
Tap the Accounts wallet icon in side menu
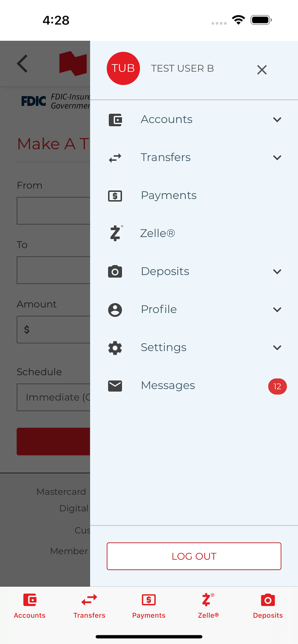[115, 120]
